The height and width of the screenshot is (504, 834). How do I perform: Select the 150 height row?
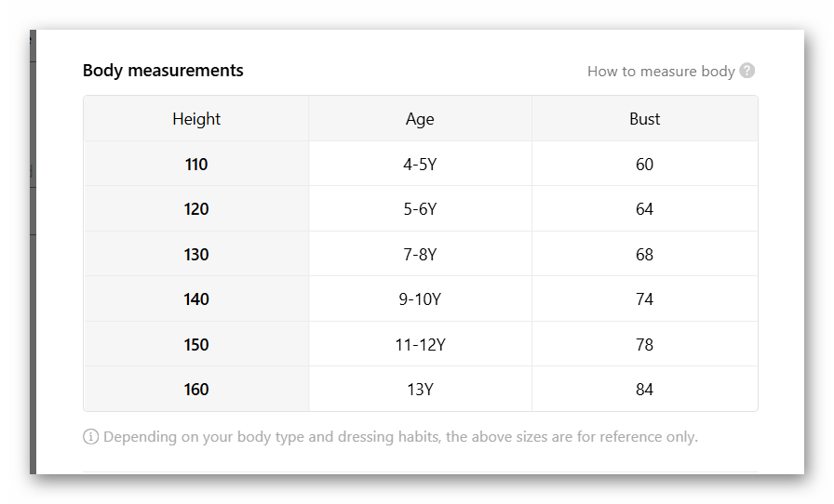point(196,345)
